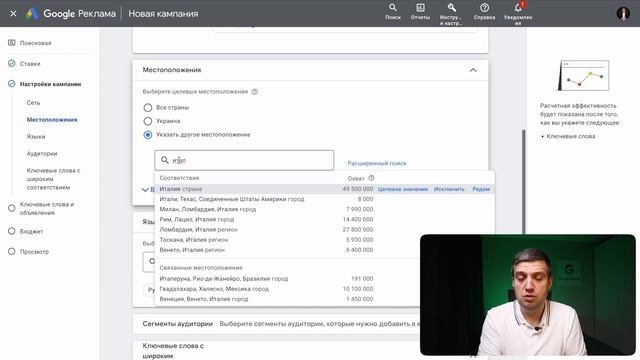This screenshot has height=360, width=640.
Task: Collapse the Местоположения section chevron
Action: point(473,70)
